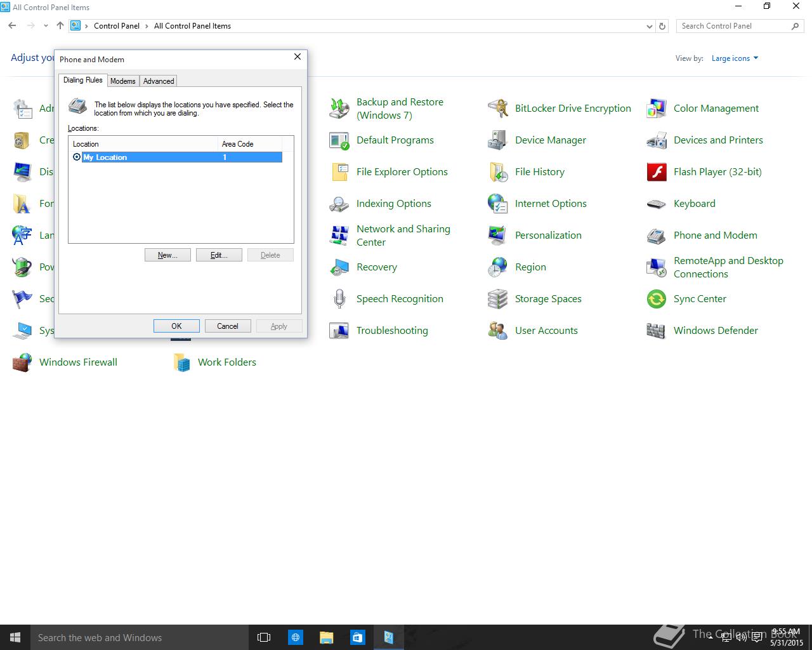Open User Accounts icon
The height and width of the screenshot is (650, 812).
tap(498, 331)
